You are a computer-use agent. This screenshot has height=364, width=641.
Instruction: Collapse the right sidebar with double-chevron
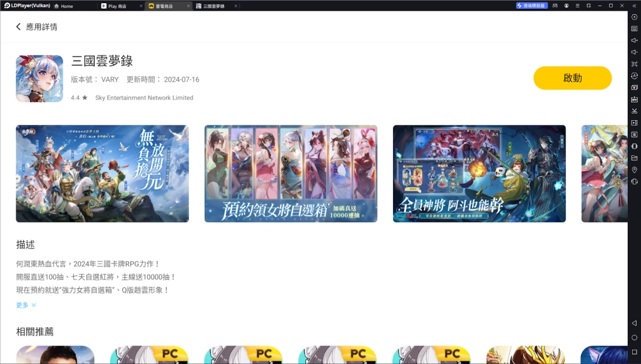point(634,6)
